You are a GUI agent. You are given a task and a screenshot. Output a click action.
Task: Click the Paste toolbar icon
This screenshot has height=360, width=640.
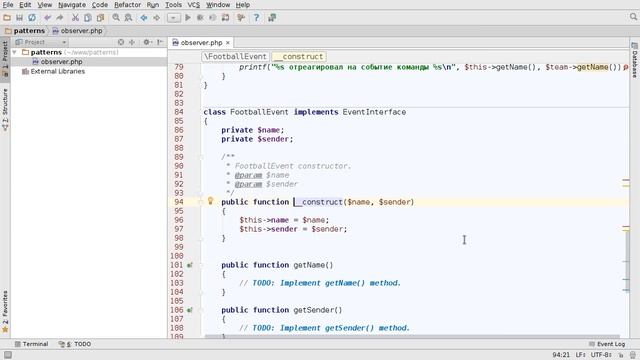click(x=100, y=18)
